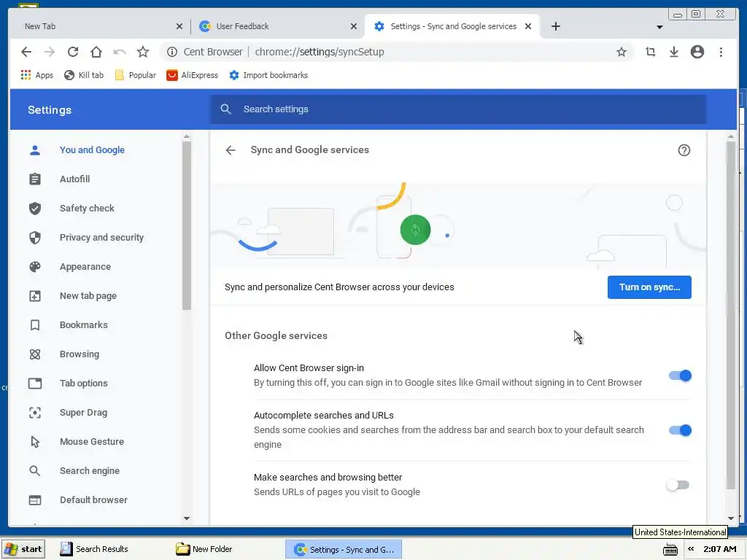The width and height of the screenshot is (747, 560).
Task: Open a new tab with plus button
Action: tap(555, 27)
